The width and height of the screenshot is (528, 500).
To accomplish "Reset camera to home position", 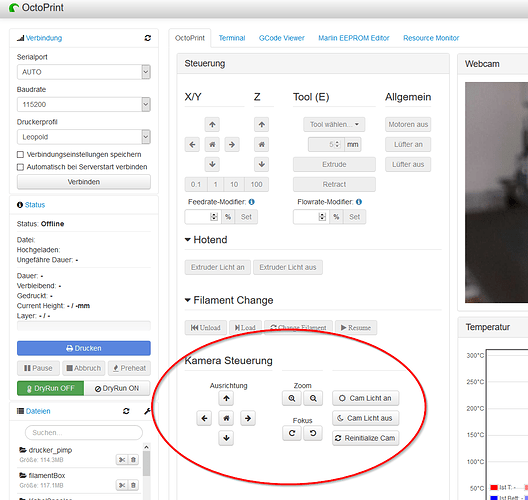I will (226, 418).
